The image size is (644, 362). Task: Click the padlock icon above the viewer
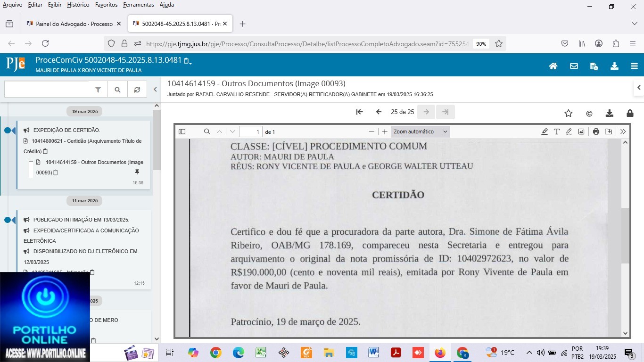[630, 113]
